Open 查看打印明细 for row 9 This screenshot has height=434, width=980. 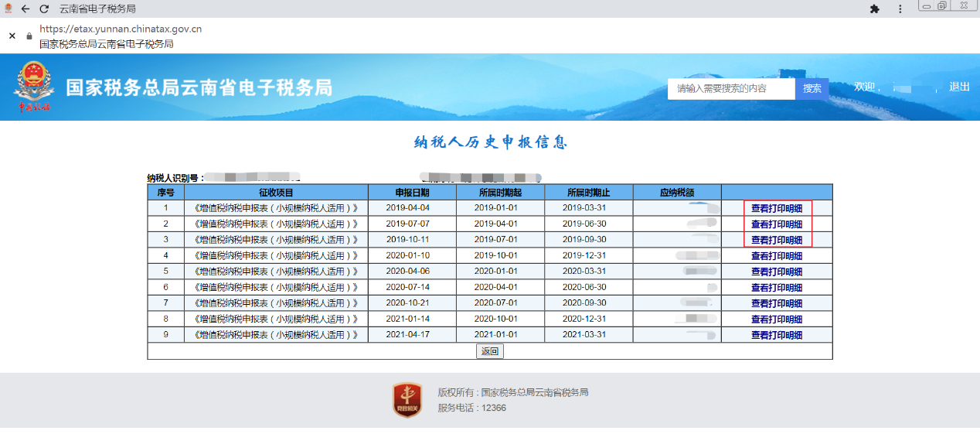pyautogui.click(x=777, y=335)
